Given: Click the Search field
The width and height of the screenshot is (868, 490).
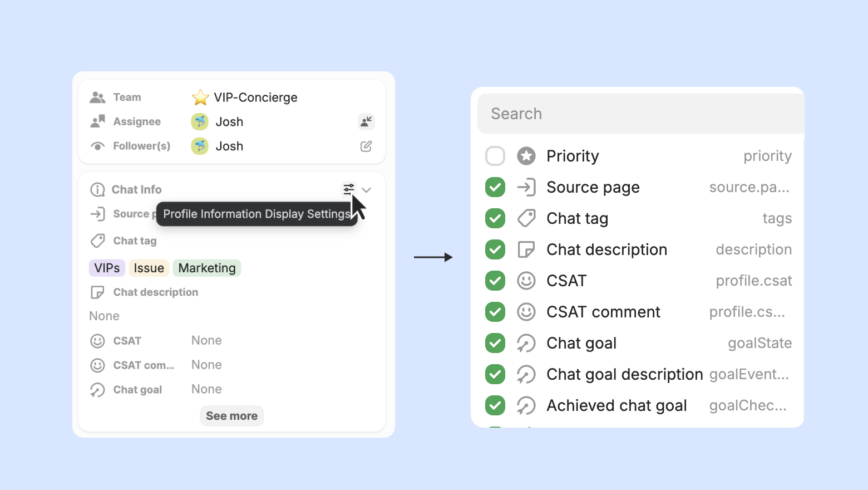Looking at the screenshot, I should click(640, 114).
